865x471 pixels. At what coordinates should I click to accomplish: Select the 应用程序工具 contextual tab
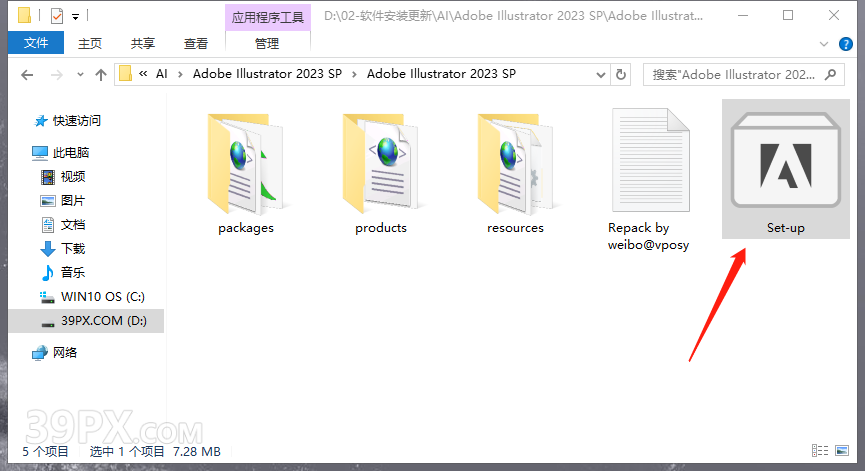pyautogui.click(x=268, y=17)
